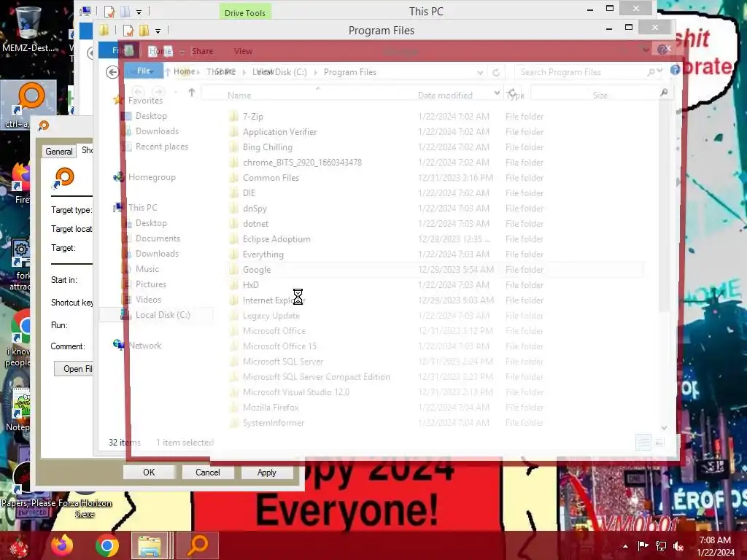Viewport: 747px width, 560px height.
Task: Click Local Disk (C:) in address breadcrumb
Action: [280, 72]
